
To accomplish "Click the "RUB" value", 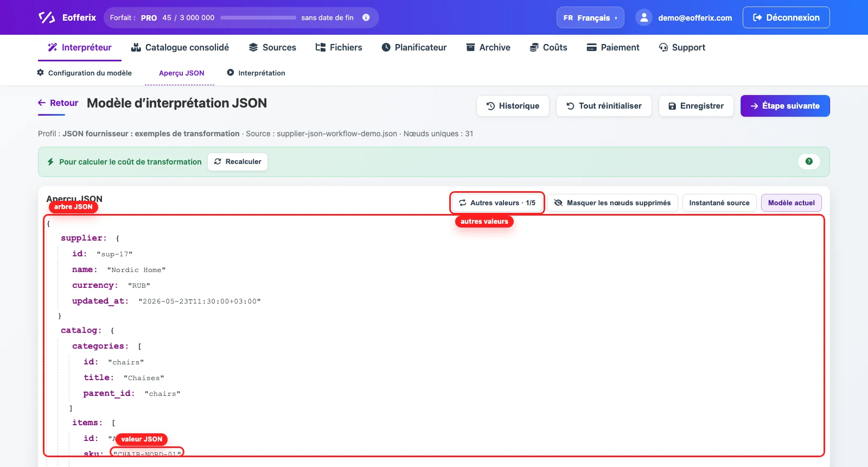I will tap(139, 286).
